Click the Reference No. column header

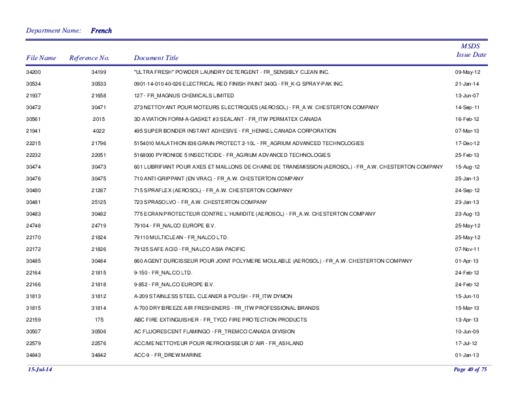pos(89,58)
